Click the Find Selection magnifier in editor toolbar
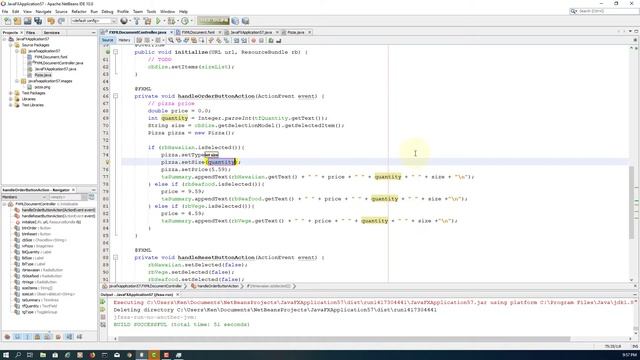The height and width of the screenshot is (360, 640). [171, 40]
